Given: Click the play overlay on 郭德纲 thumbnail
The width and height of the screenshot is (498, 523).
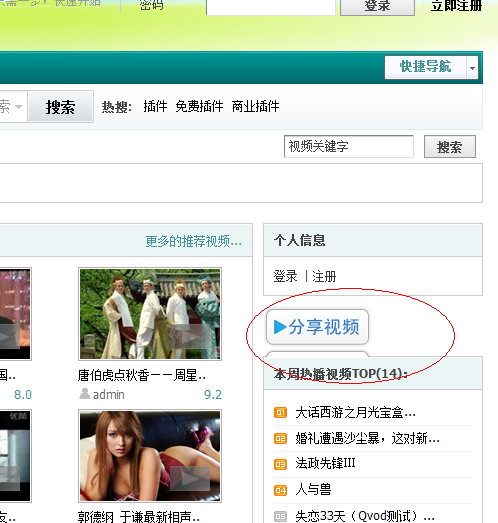Looking at the screenshot, I should coord(190,479).
